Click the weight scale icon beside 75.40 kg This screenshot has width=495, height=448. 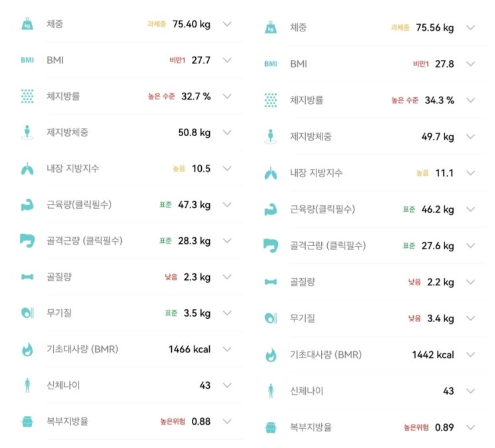(x=27, y=24)
